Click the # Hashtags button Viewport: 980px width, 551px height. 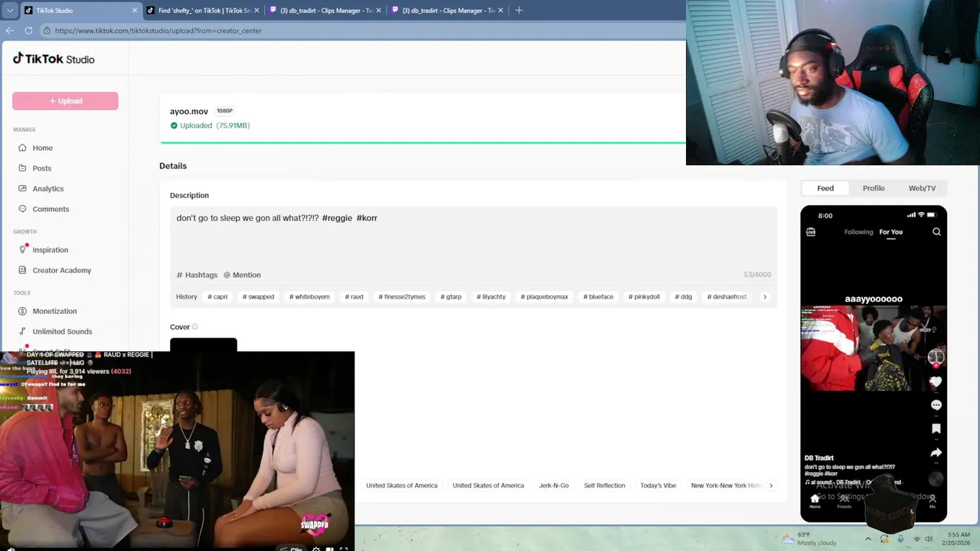click(x=197, y=275)
